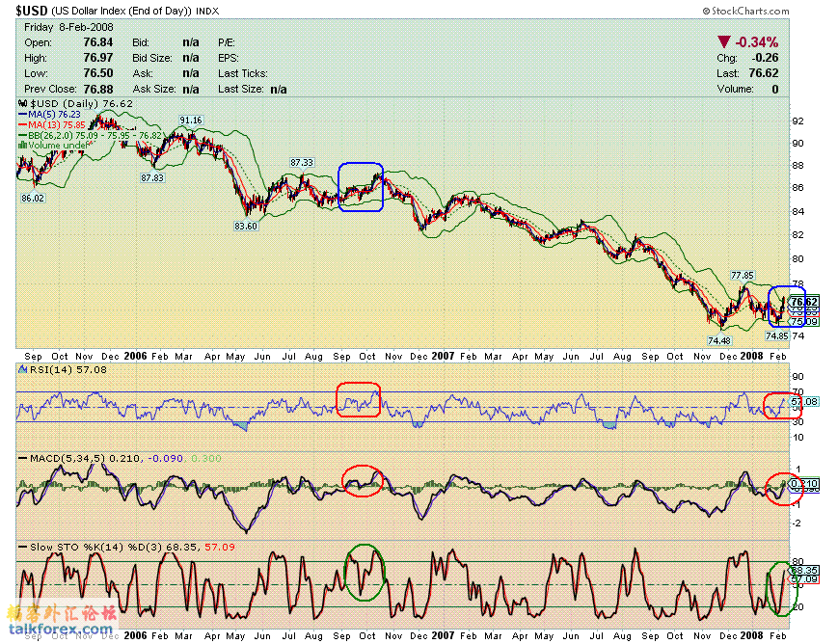Click the Volume undef legend entry
838x644 pixels.
pos(53,145)
